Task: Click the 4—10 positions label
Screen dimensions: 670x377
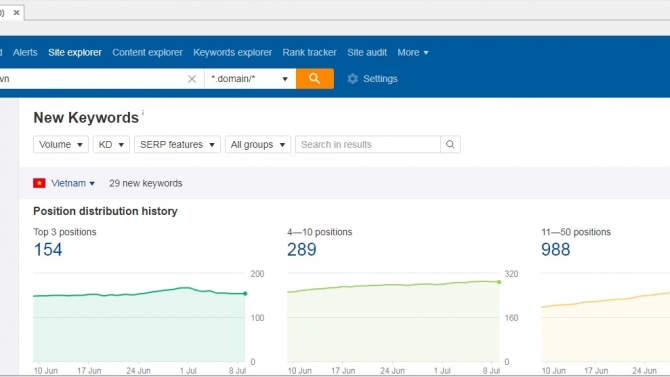Action: [320, 232]
